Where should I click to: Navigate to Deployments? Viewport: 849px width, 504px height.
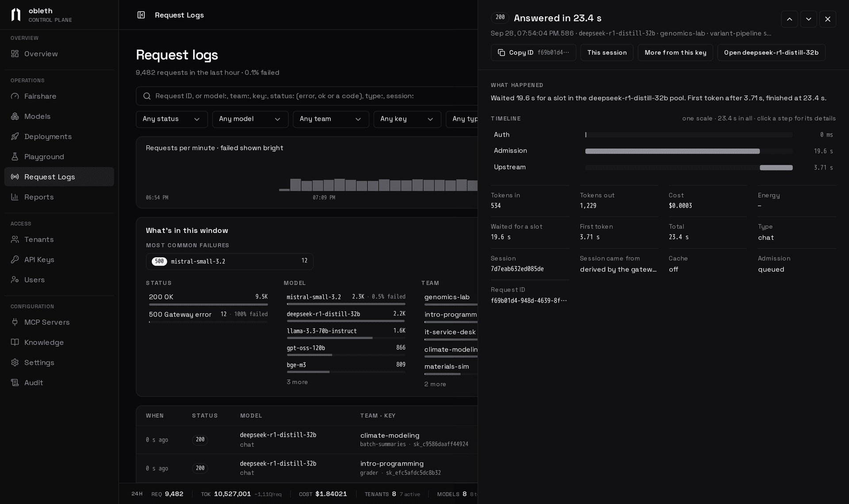(x=59, y=137)
